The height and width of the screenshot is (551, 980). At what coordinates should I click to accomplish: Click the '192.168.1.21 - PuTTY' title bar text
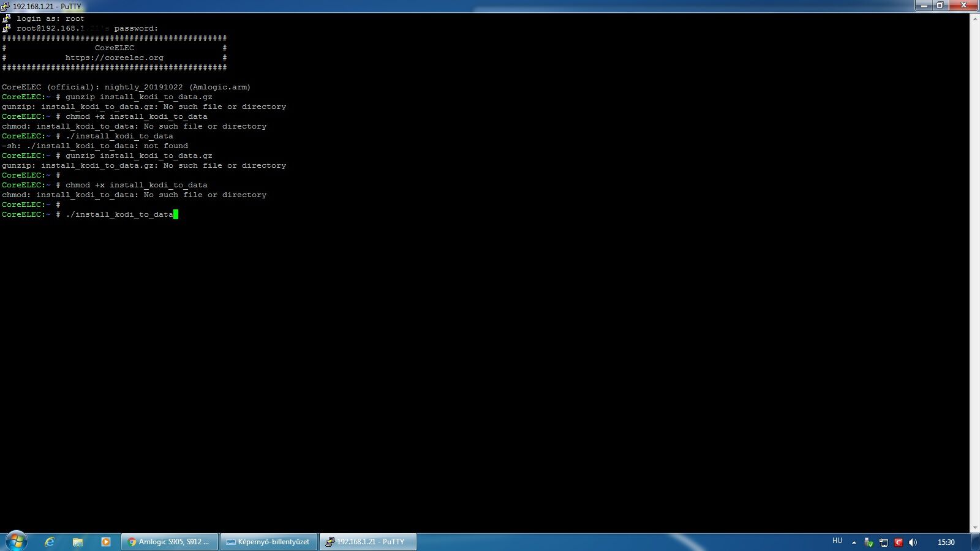(x=47, y=7)
